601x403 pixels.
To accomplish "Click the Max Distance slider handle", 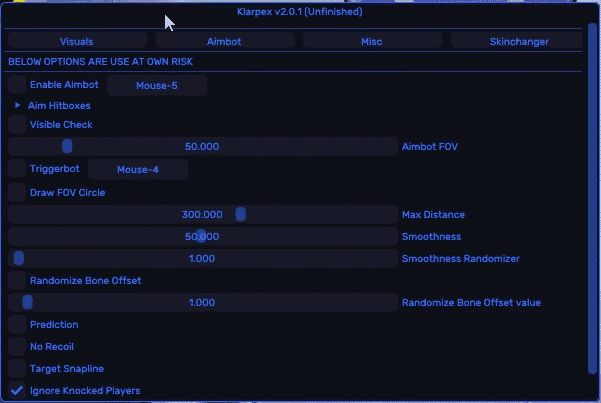I will coord(240,214).
